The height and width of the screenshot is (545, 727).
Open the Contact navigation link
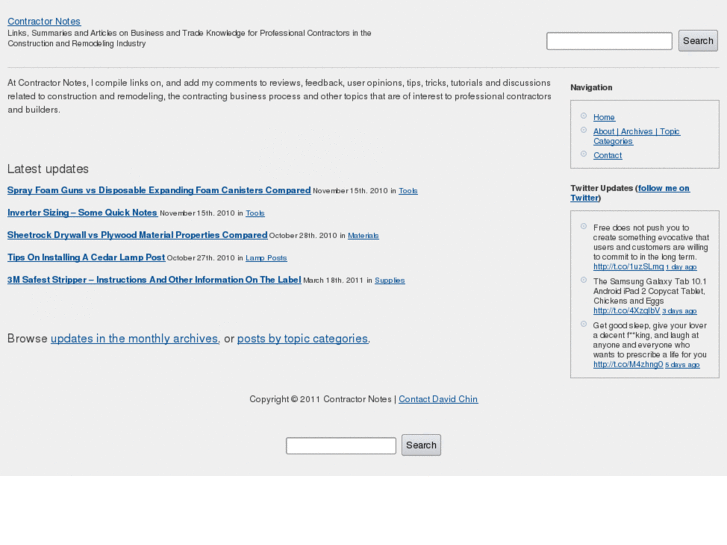pos(607,155)
